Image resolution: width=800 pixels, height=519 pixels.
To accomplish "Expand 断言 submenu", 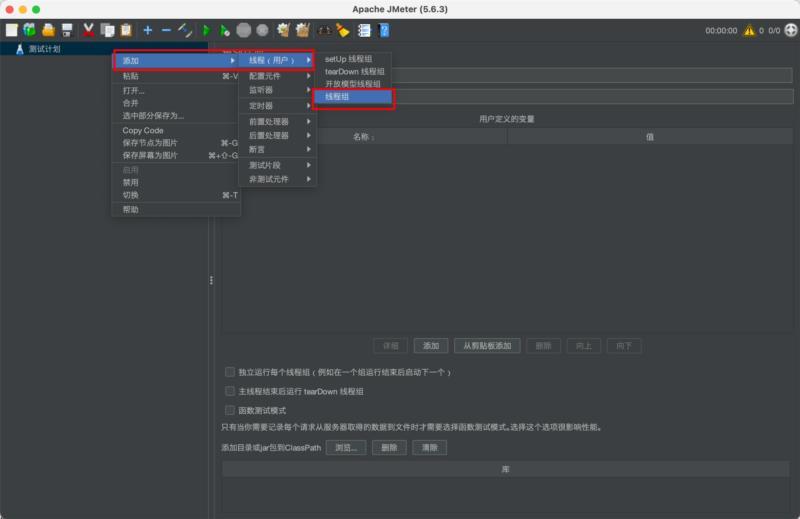I will 278,150.
